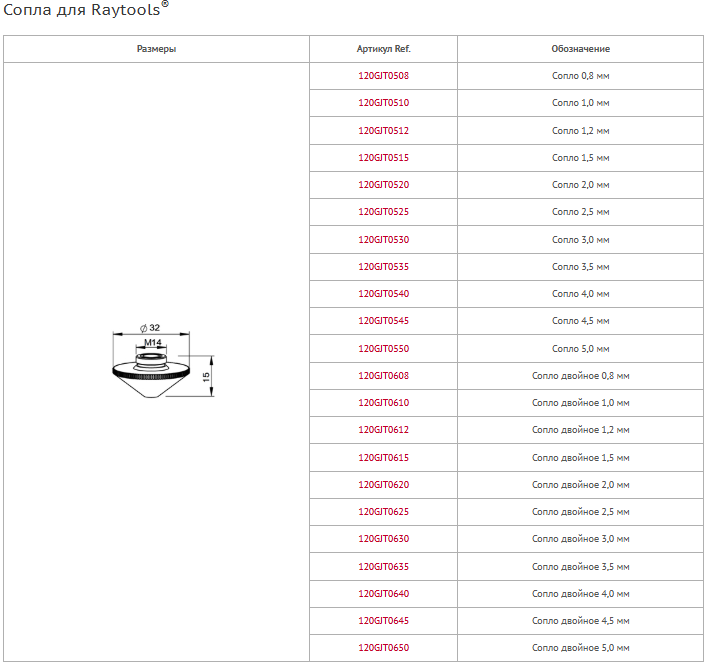Select cell 'Сопло двойное 3,0 мм'
Screen dimensions: 708x664
(x=580, y=539)
